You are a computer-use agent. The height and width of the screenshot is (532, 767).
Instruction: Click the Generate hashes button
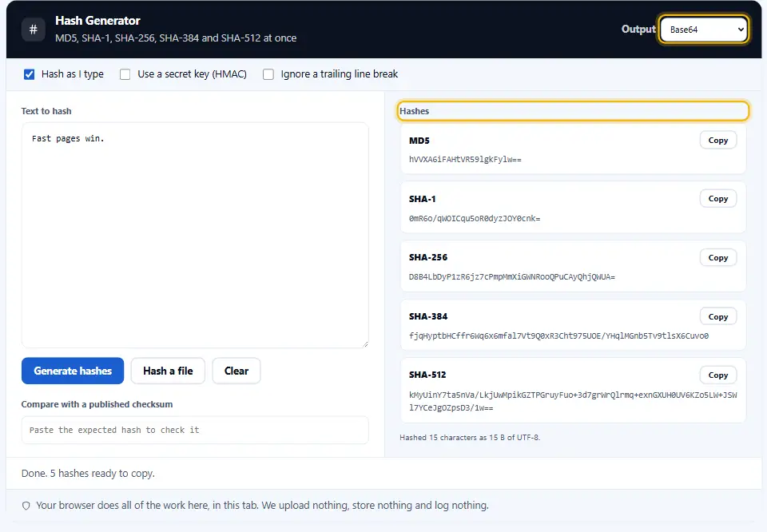(73, 371)
